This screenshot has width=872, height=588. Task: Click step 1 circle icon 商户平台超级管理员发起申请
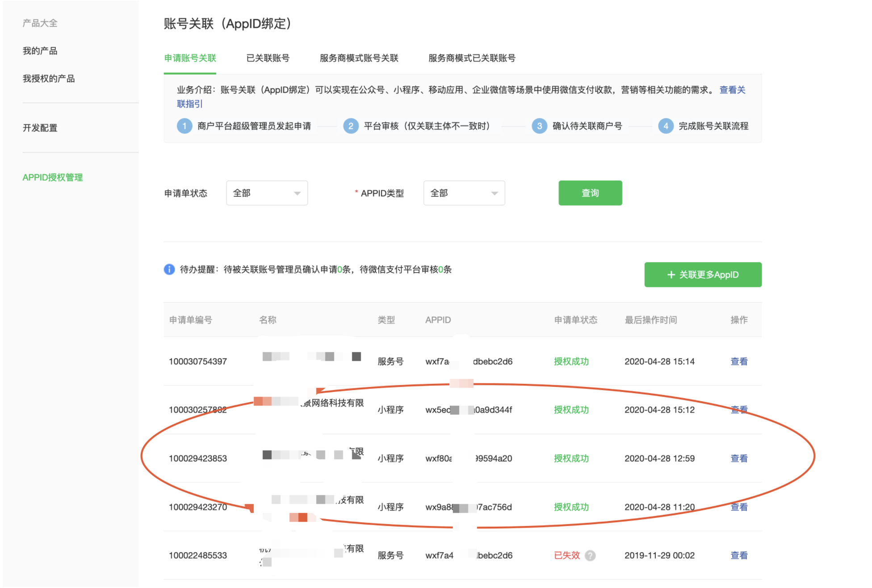pos(184,126)
